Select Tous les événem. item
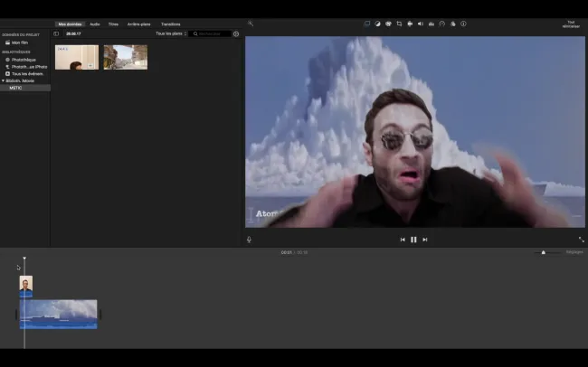The height and width of the screenshot is (367, 588). pyautogui.click(x=25, y=74)
